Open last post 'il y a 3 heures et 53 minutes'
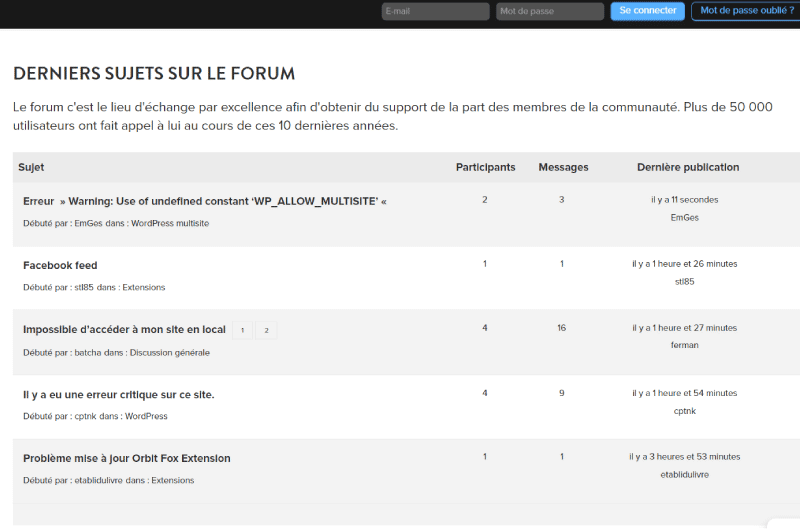 [685, 457]
